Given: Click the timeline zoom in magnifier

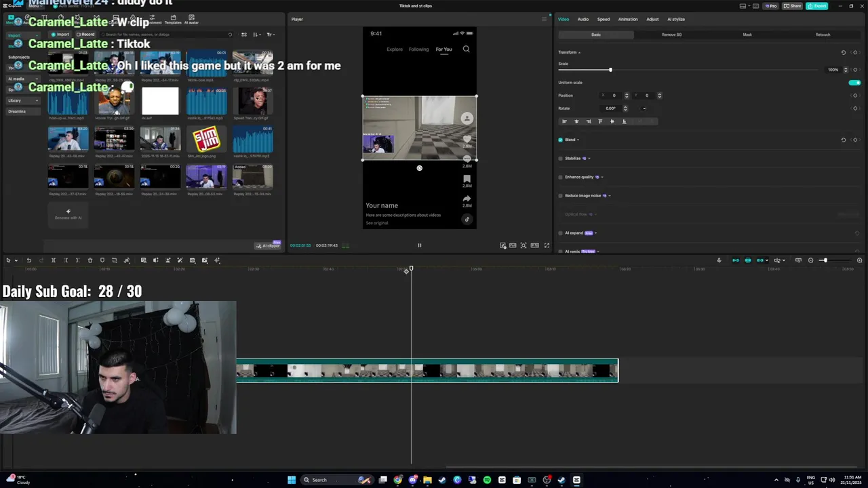Looking at the screenshot, I should coord(859,260).
